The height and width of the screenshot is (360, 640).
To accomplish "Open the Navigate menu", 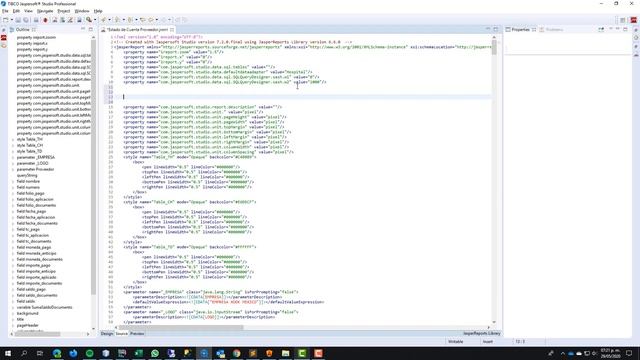I will click(45, 11).
